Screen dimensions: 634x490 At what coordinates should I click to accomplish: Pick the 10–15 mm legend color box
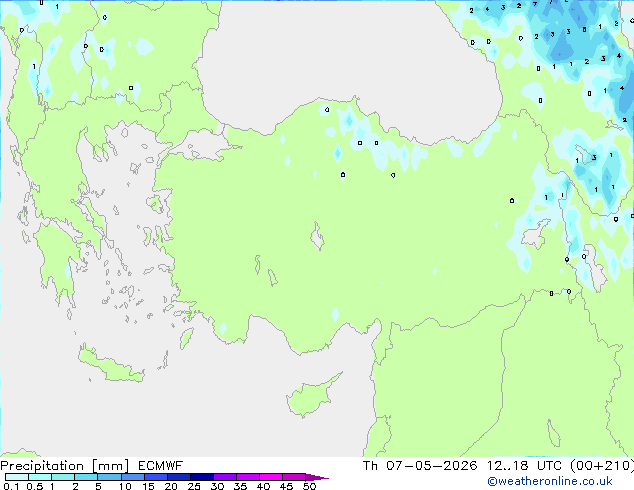(132, 477)
